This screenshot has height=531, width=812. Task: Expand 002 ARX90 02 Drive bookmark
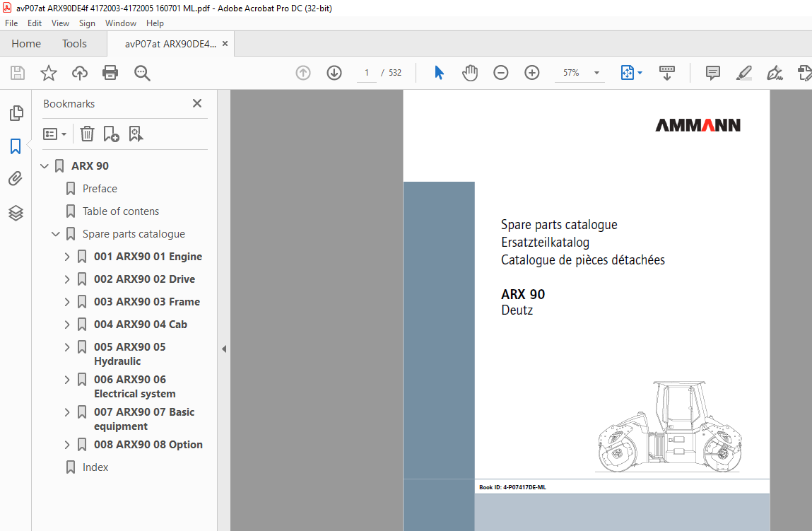click(x=67, y=279)
